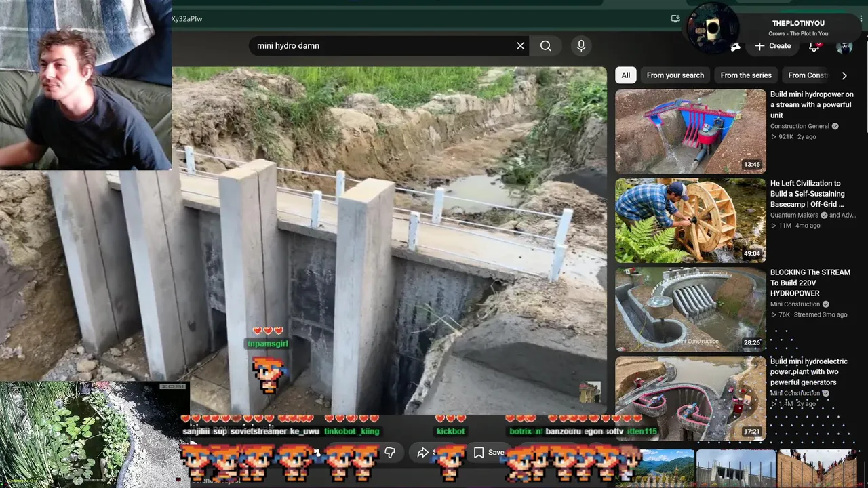
Task: Click the channel watermark in the video corner
Action: tap(589, 392)
